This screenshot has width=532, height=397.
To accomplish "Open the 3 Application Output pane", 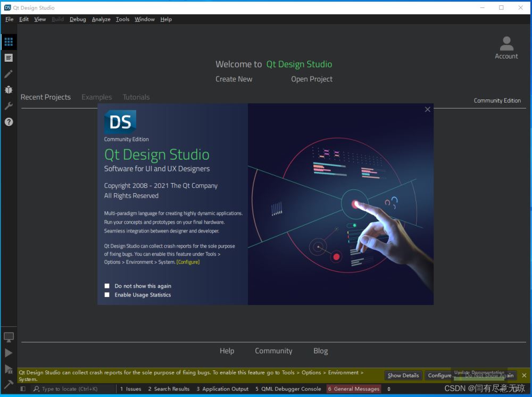I will 222,389.
